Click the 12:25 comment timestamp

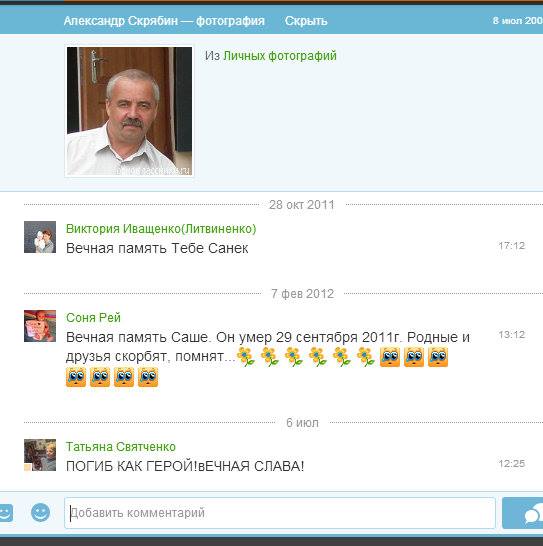click(511, 463)
